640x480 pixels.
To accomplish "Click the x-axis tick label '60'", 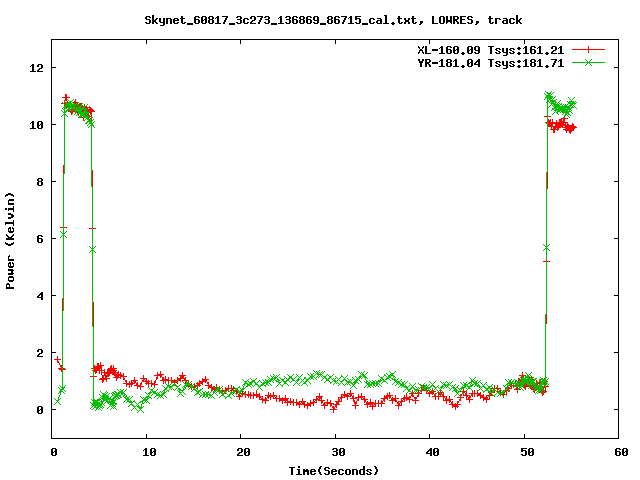I will click(621, 452).
